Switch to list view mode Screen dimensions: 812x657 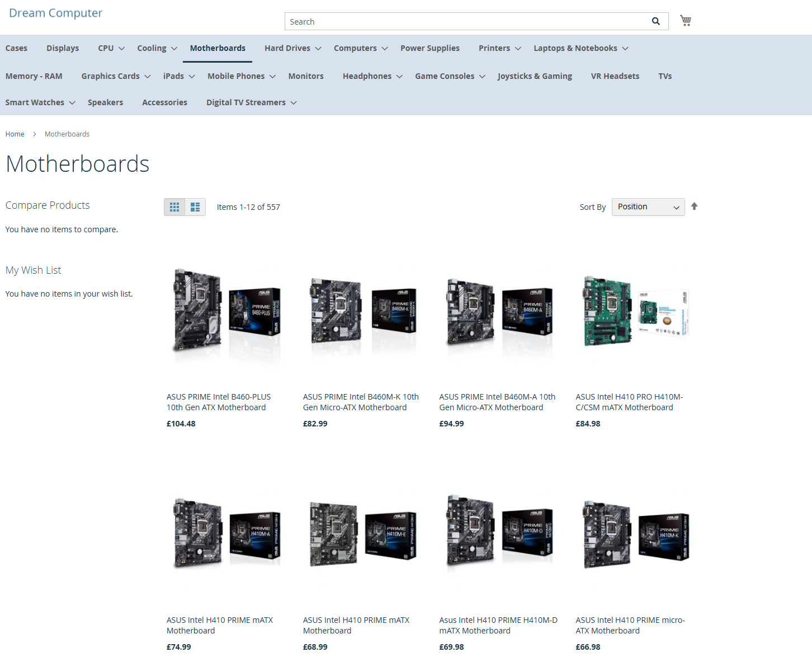tap(195, 207)
